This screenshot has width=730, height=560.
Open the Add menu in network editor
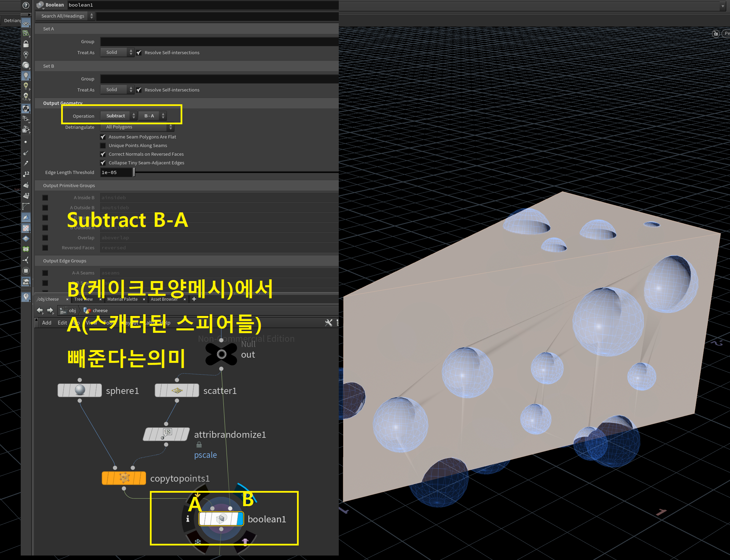(x=47, y=323)
